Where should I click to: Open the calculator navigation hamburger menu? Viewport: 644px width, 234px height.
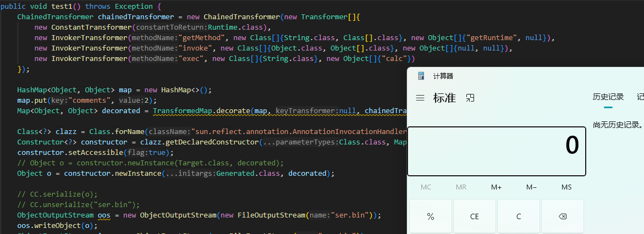pyautogui.click(x=420, y=98)
